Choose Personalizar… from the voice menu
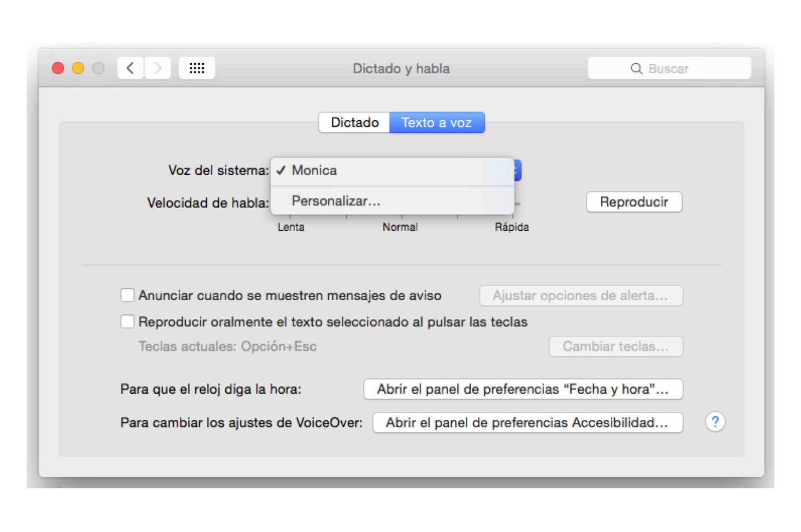The height and width of the screenshot is (532, 801). pos(392,201)
